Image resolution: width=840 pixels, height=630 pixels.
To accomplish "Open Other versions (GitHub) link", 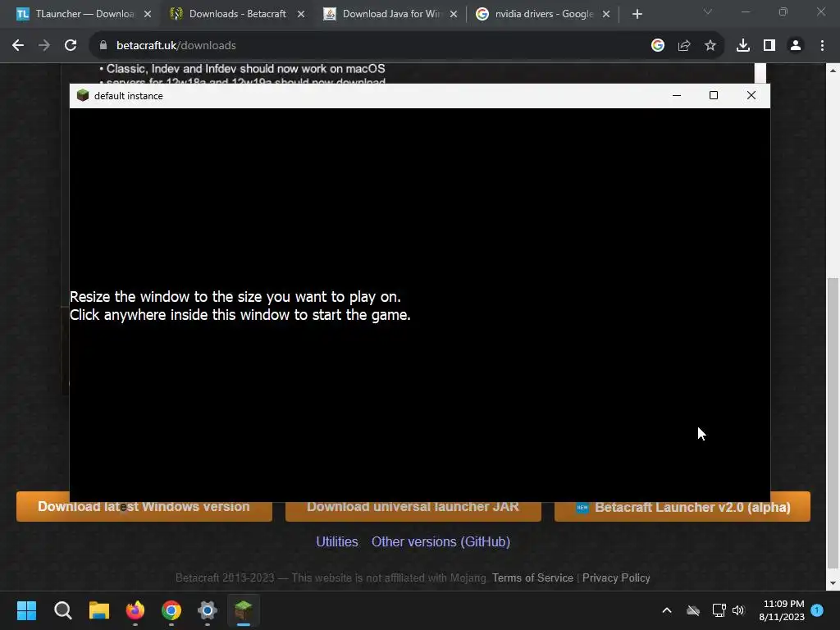I will coord(441,541).
